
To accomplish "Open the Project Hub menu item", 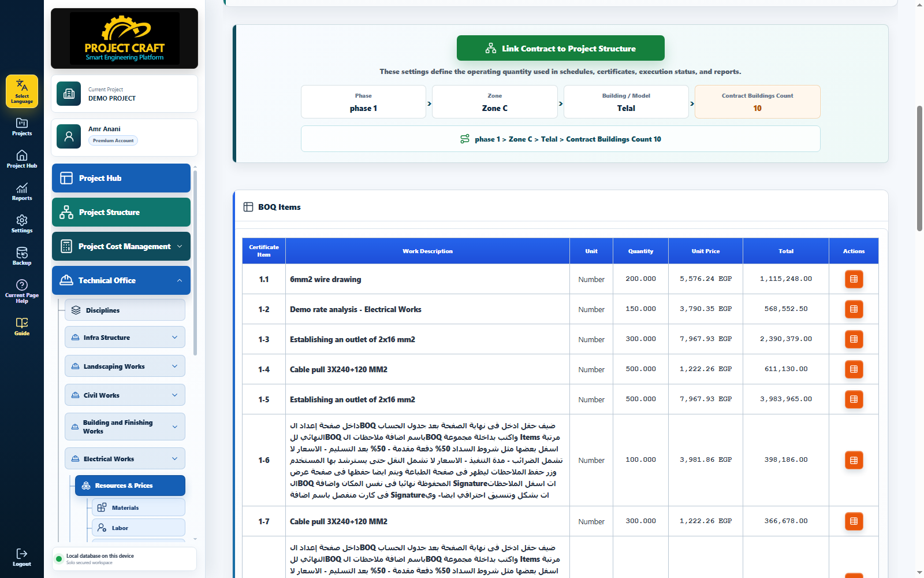I will point(121,178).
